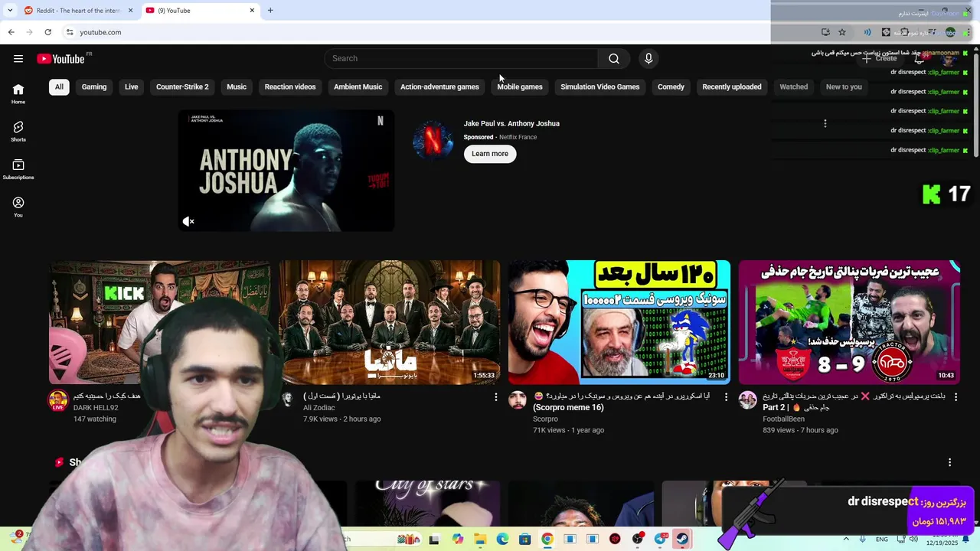Click the DARK HELL92 live channel avatar

[58, 401]
